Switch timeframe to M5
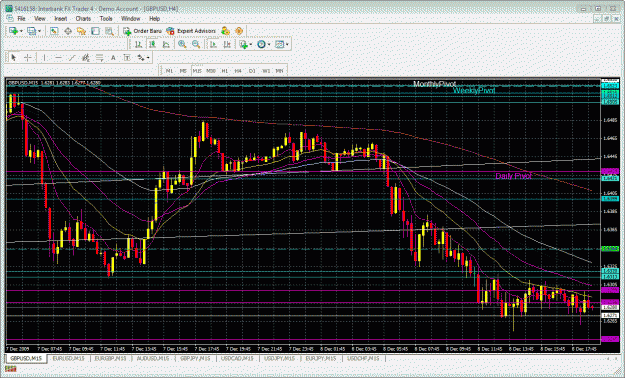The height and width of the screenshot is (378, 625). pyautogui.click(x=183, y=71)
